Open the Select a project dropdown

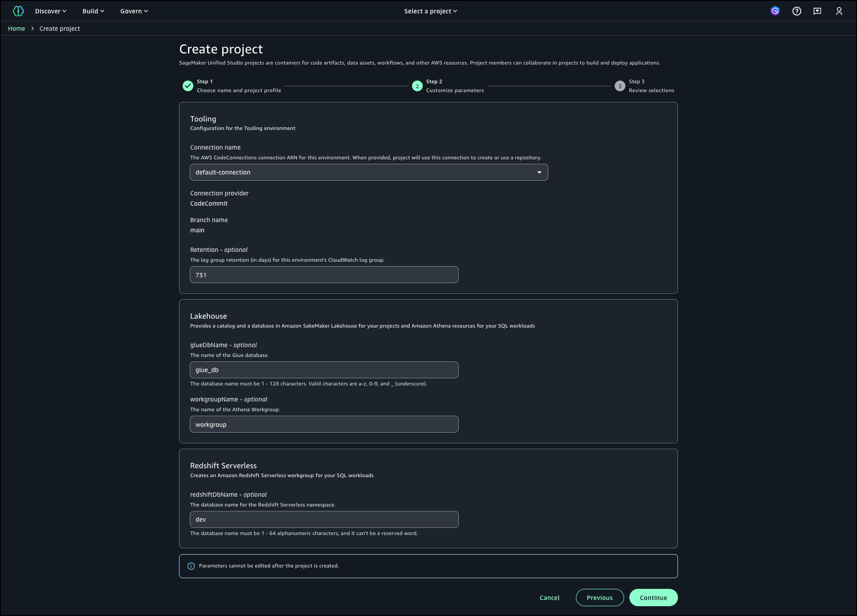pyautogui.click(x=430, y=11)
